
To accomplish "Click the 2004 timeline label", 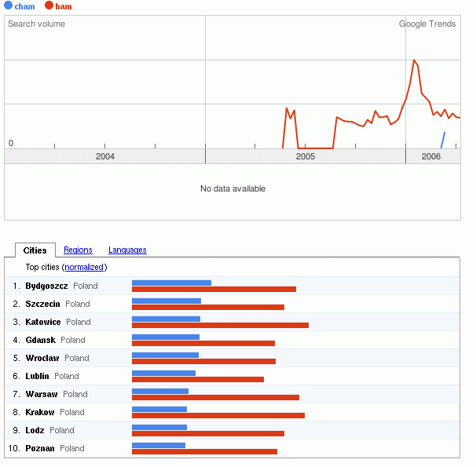I will 105,157.
